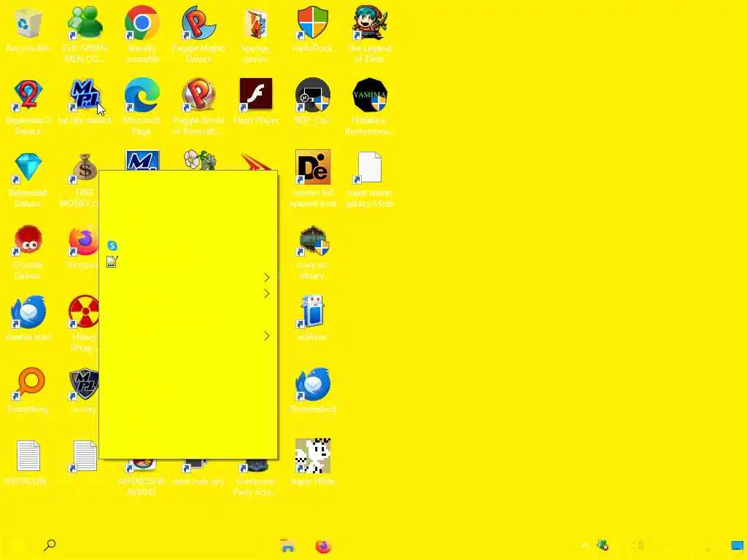
Task: Show hidden system tray icons
Action: [x=584, y=545]
